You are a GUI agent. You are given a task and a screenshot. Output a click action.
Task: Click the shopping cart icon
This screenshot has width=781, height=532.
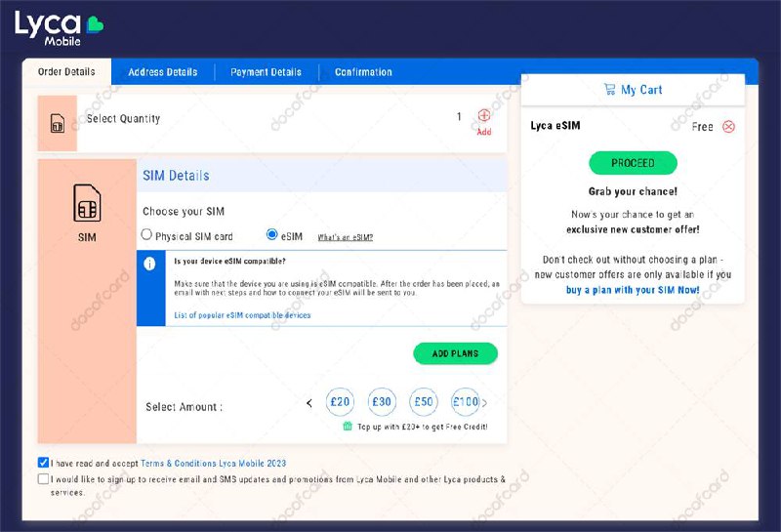[609, 90]
